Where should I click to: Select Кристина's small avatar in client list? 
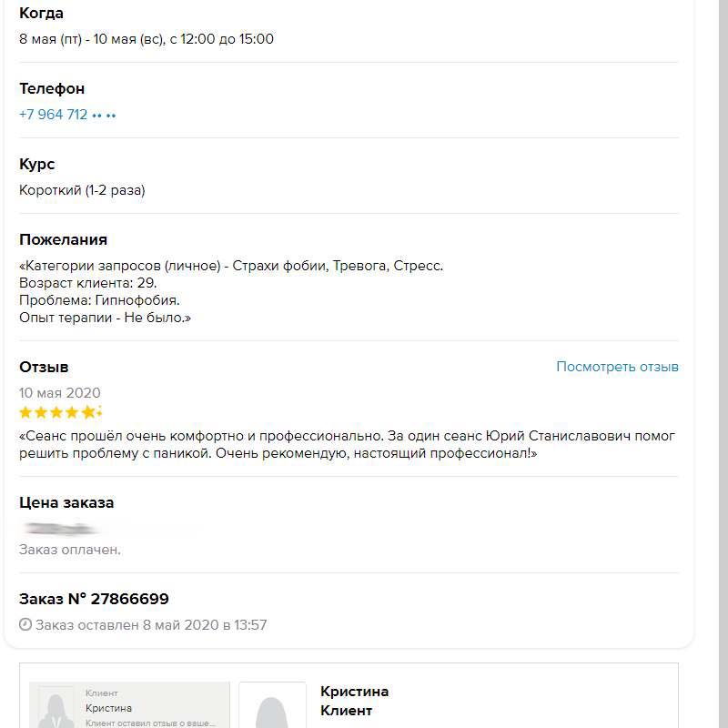[x=54, y=710]
